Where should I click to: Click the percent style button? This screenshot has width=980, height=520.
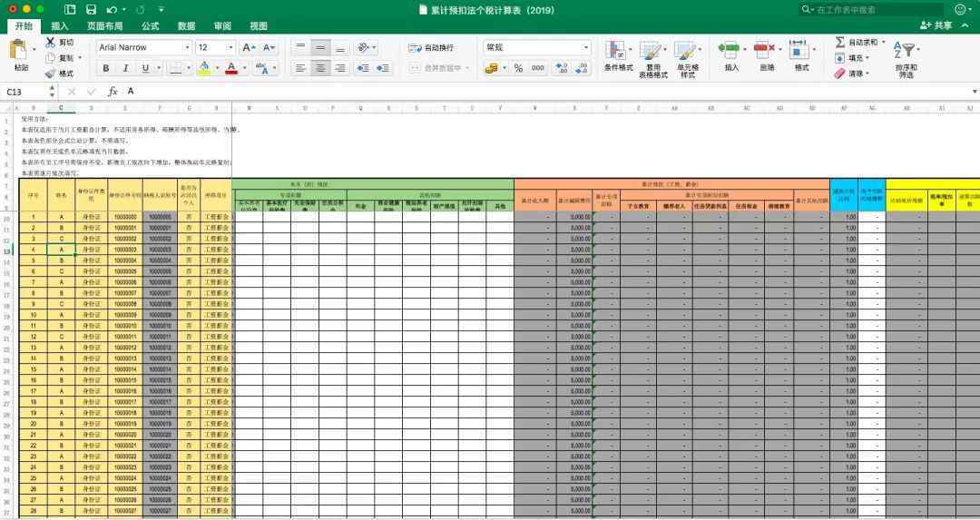pos(518,68)
